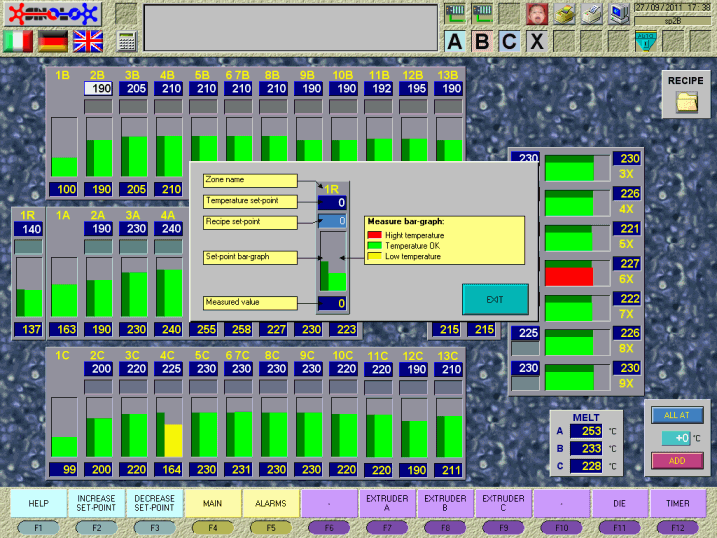The width and height of the screenshot is (717, 538).
Task: Choose the British flag for English
Action: click(x=88, y=41)
